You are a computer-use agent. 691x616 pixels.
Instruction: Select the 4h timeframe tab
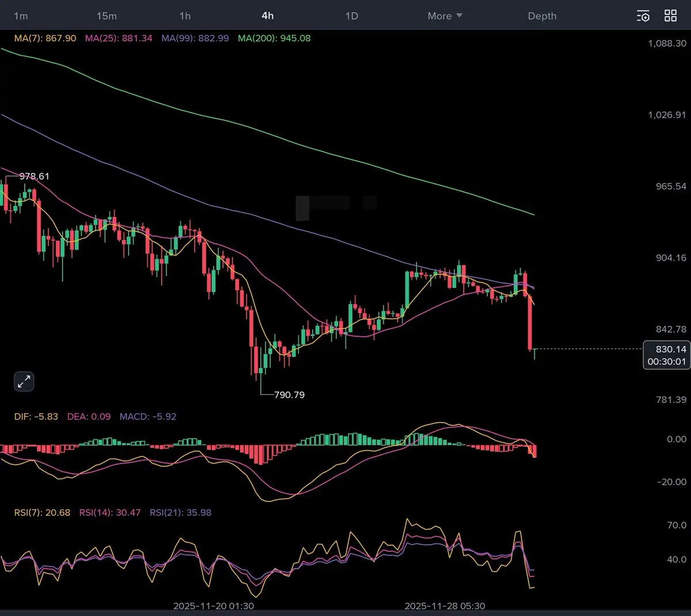[x=268, y=16]
